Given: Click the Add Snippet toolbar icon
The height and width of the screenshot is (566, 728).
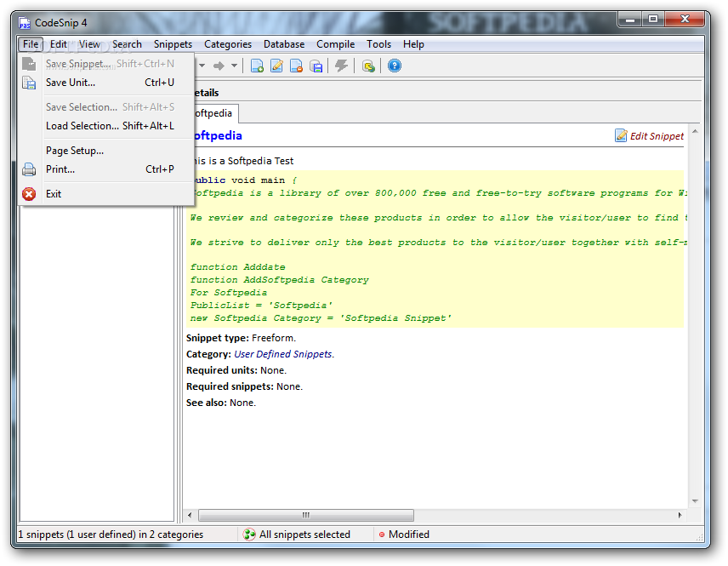Looking at the screenshot, I should pos(257,66).
